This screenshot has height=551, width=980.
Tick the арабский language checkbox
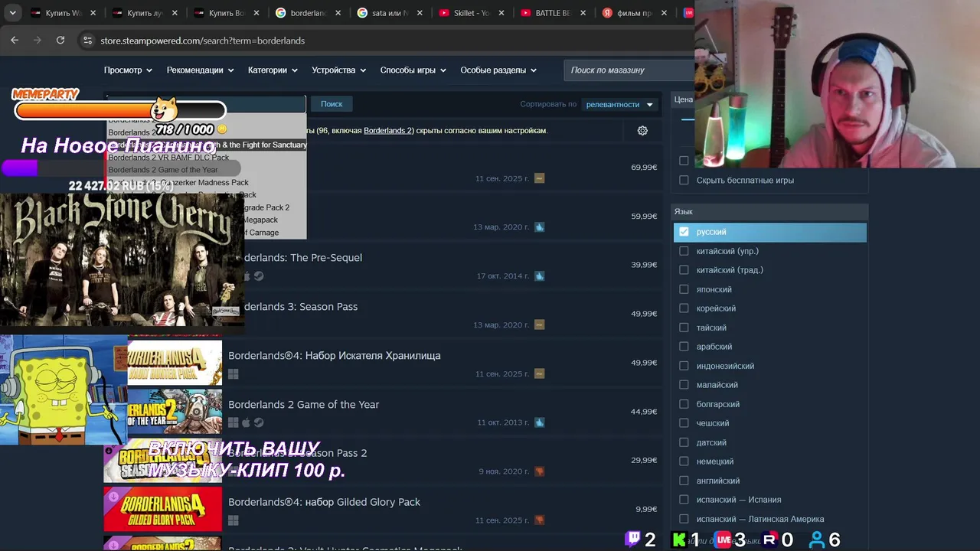(684, 347)
